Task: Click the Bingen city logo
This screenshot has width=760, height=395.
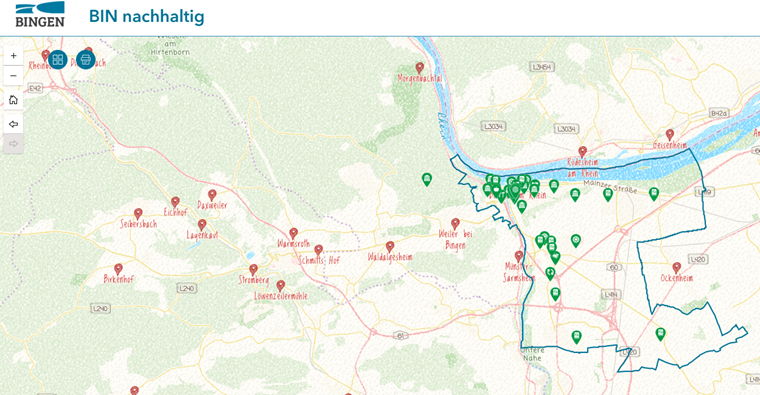Action: click(x=40, y=15)
